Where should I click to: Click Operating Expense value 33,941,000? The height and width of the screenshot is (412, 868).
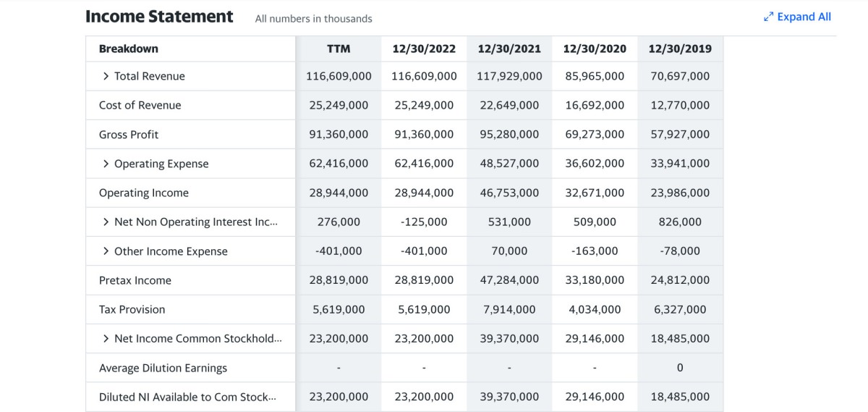[680, 164]
